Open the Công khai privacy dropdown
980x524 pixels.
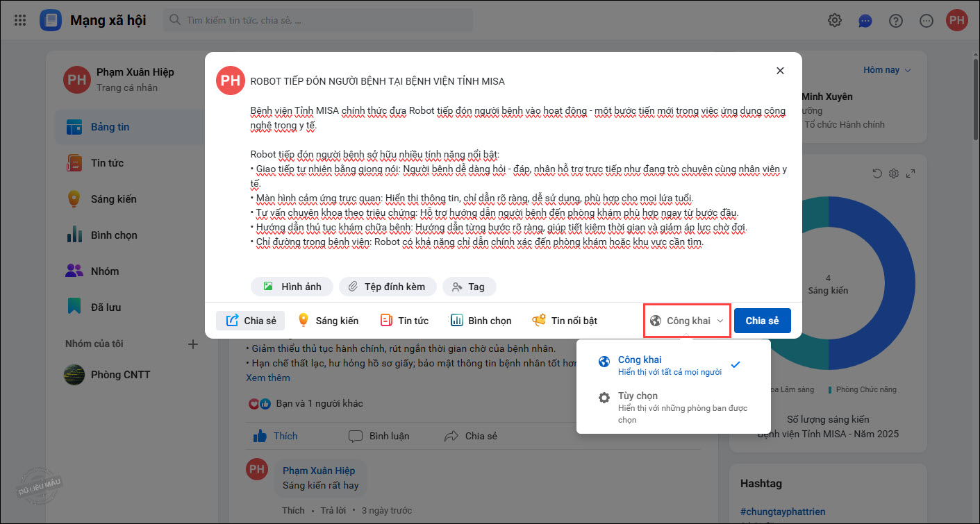687,321
